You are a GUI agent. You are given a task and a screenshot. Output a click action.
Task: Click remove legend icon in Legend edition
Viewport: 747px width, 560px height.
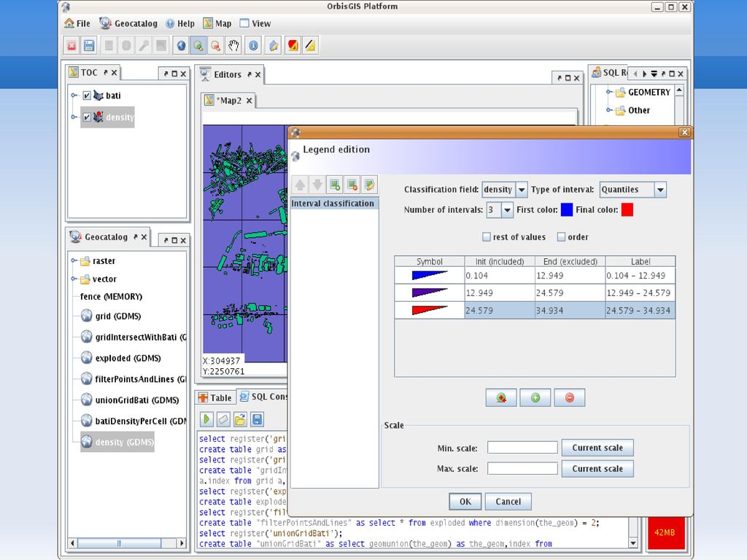[x=352, y=184]
